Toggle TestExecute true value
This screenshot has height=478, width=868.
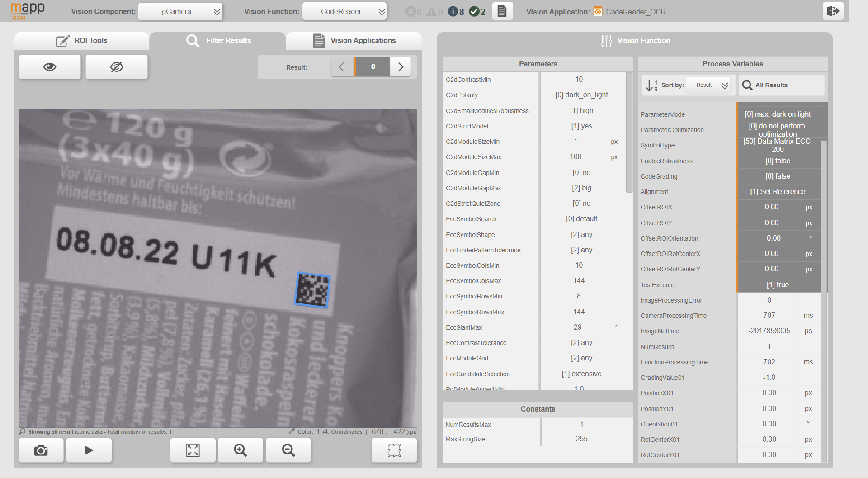[x=778, y=284]
